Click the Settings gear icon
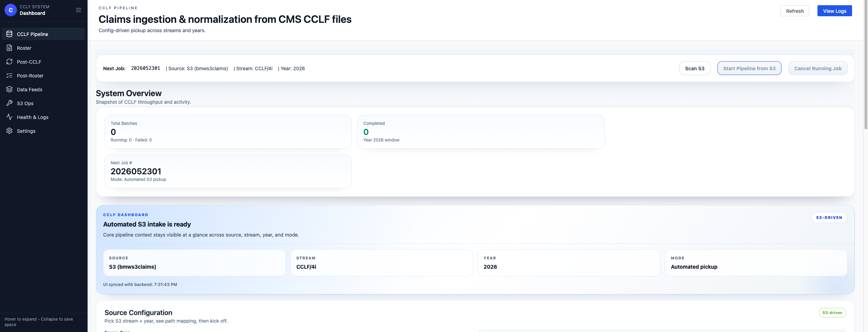The image size is (868, 332). coord(9,131)
